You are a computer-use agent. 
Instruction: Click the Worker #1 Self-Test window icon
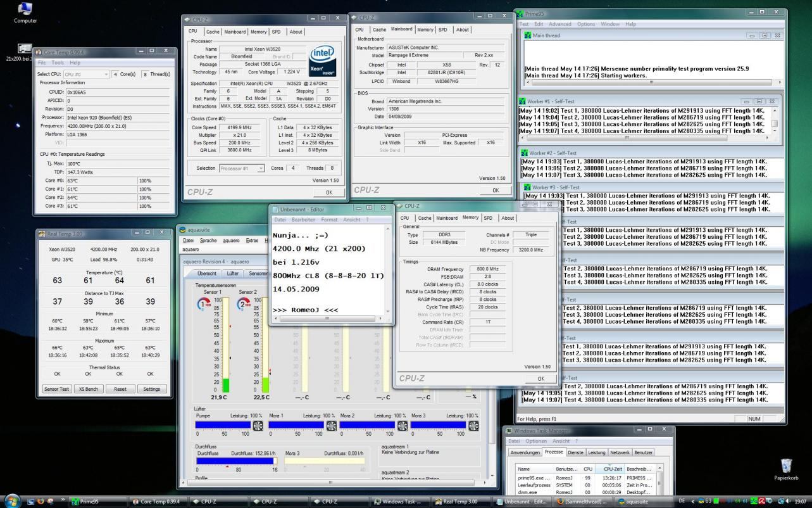point(523,101)
